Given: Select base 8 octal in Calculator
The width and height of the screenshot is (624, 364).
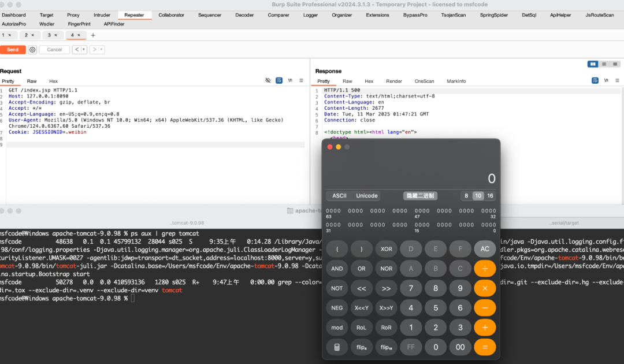Looking at the screenshot, I should (x=466, y=196).
